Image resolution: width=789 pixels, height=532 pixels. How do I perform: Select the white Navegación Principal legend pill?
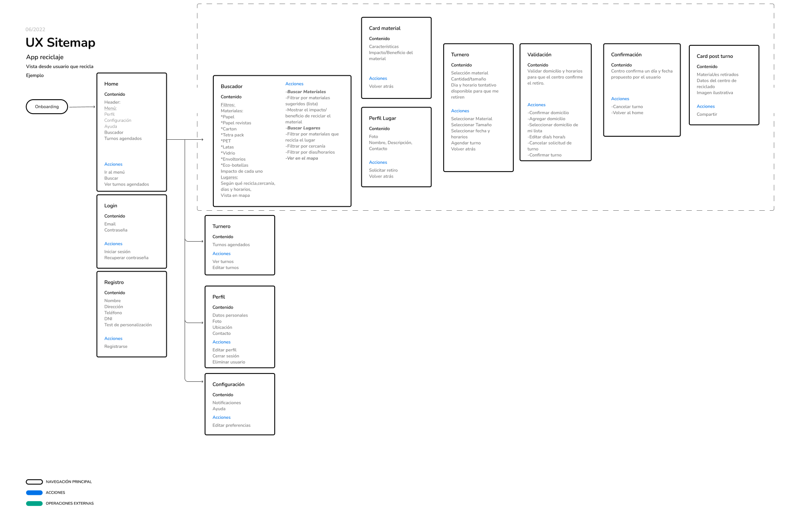coord(34,482)
